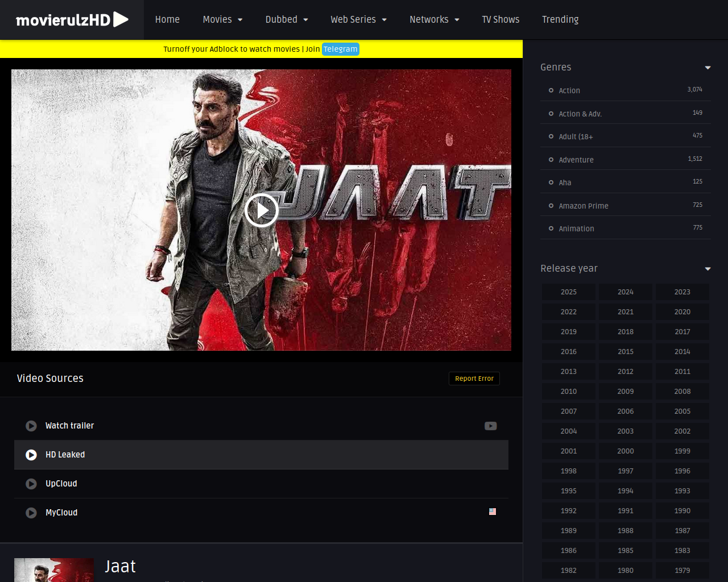The width and height of the screenshot is (728, 582).
Task: Open the Action & Adv. genre
Action: click(x=580, y=114)
